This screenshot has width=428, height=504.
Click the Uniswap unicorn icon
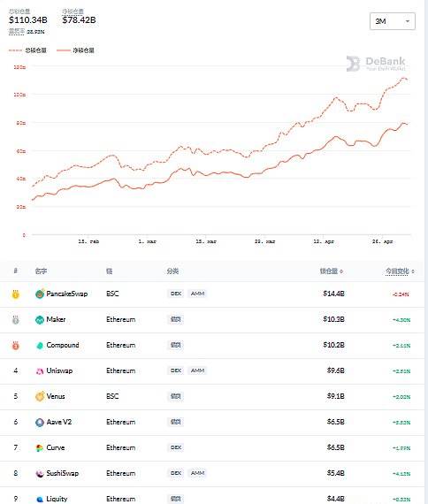coord(40,371)
